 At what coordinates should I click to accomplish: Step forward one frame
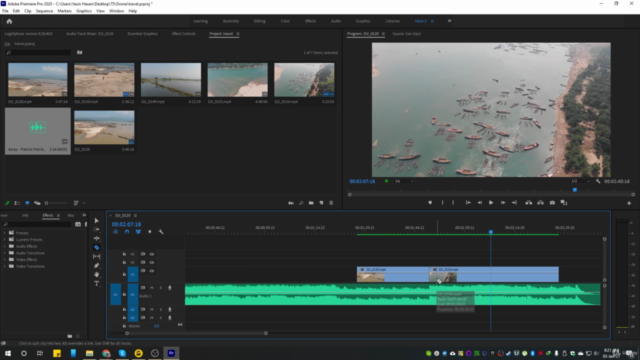(x=503, y=202)
